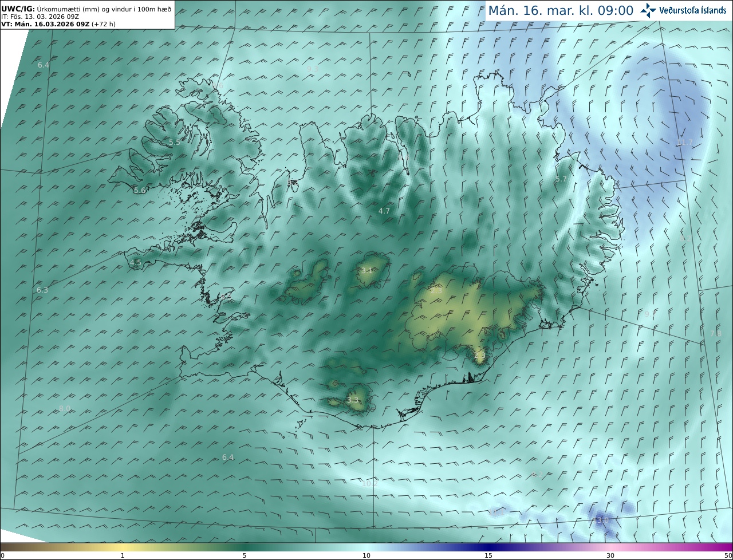The image size is (733, 560).
Task: Click the 13.0 value label on the map
Action: pos(601,520)
